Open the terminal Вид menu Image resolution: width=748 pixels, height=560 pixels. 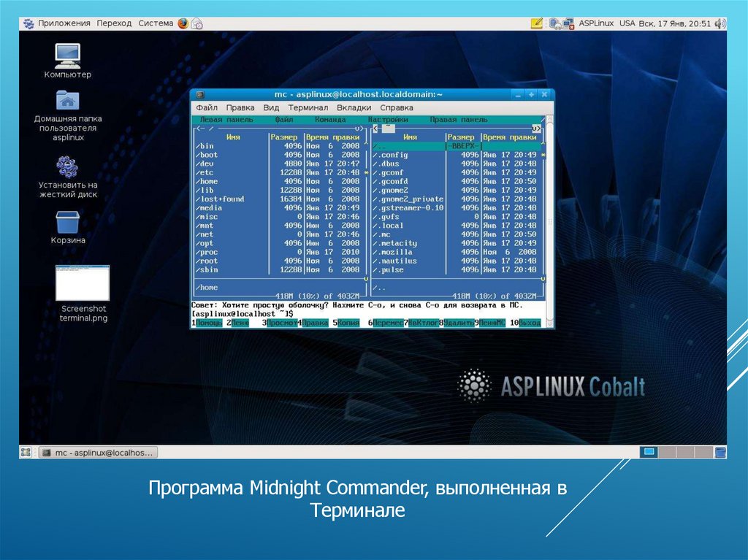coord(271,108)
